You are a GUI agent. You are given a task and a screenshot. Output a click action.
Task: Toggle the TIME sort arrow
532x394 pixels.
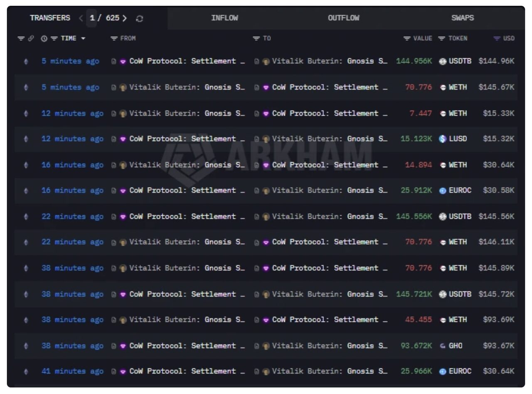coord(83,38)
